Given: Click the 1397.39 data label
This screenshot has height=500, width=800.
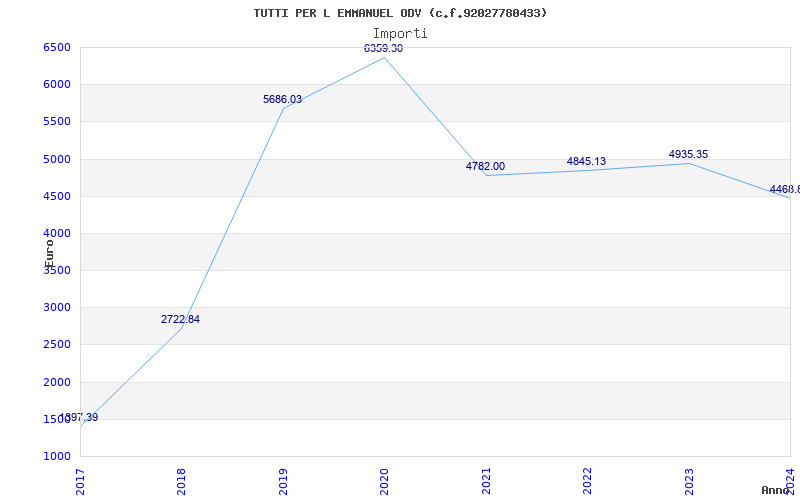Looking at the screenshot, I should tap(79, 417).
